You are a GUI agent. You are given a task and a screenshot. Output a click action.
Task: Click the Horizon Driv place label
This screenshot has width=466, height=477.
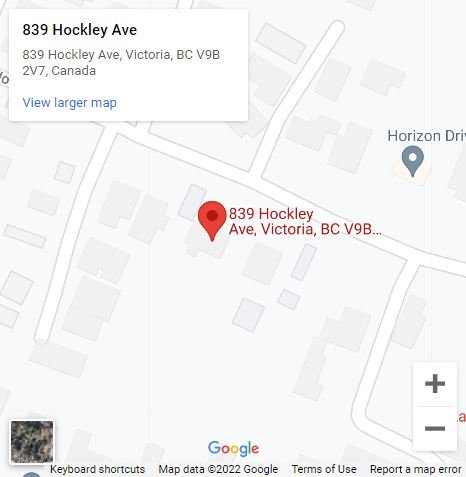427,136
